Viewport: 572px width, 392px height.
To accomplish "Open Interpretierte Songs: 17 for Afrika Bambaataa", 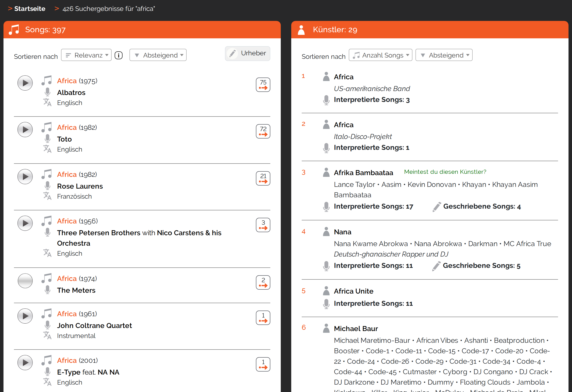I will [373, 206].
